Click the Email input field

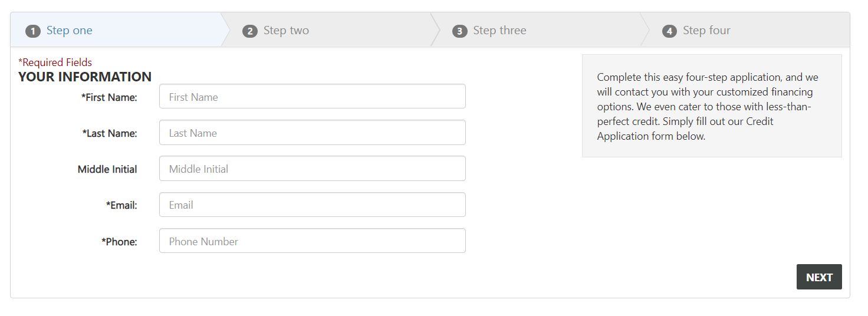click(312, 205)
